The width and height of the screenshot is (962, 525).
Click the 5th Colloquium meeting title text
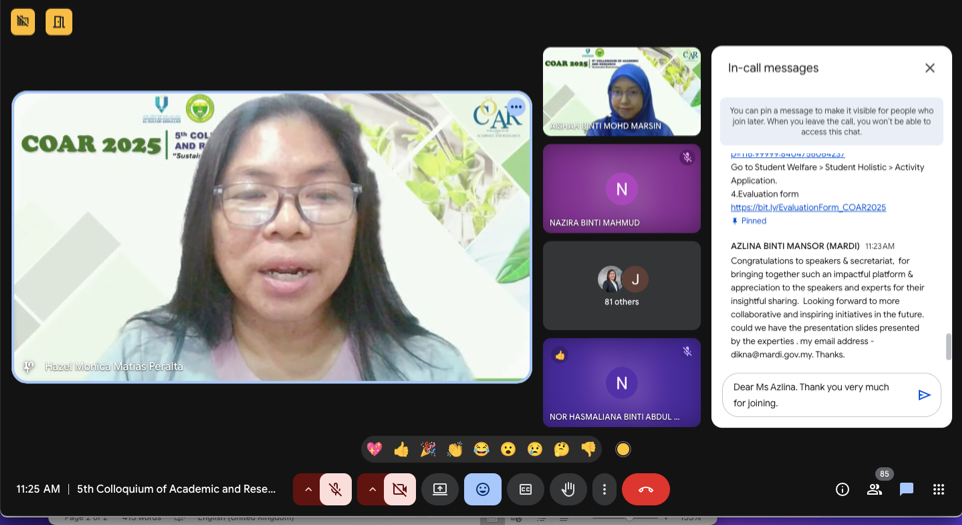176,489
